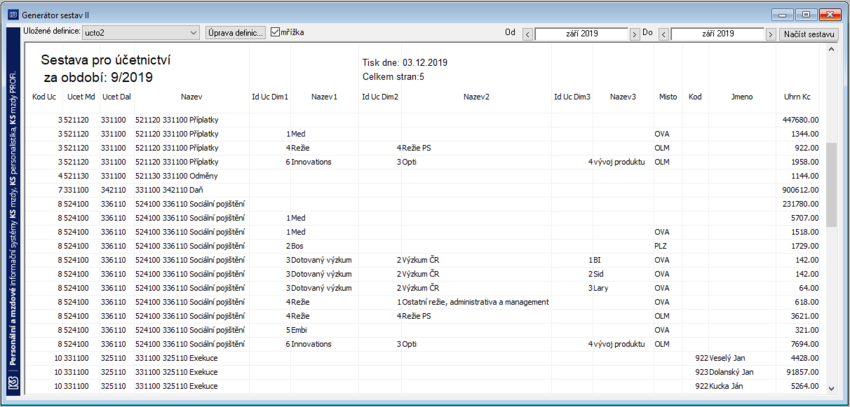Screen dimensions: 850x407
Task: Click the name Dolanský Jan
Action: point(731,372)
